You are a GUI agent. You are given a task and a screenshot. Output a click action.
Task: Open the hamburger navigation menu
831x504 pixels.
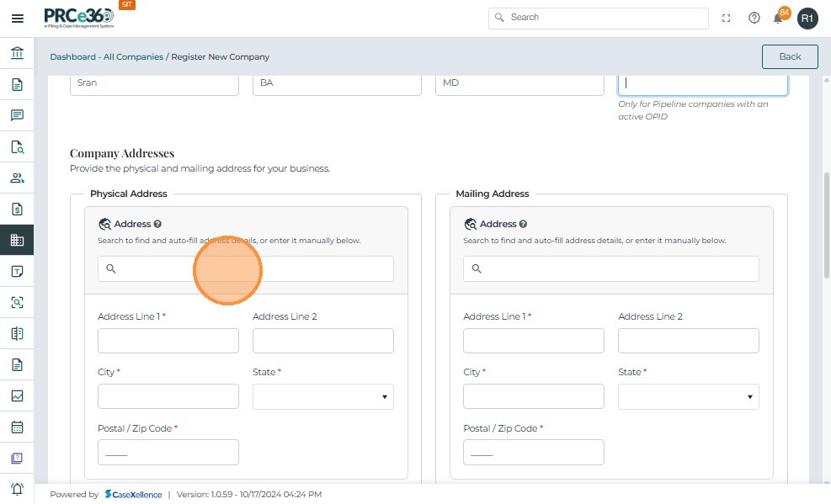[17, 19]
